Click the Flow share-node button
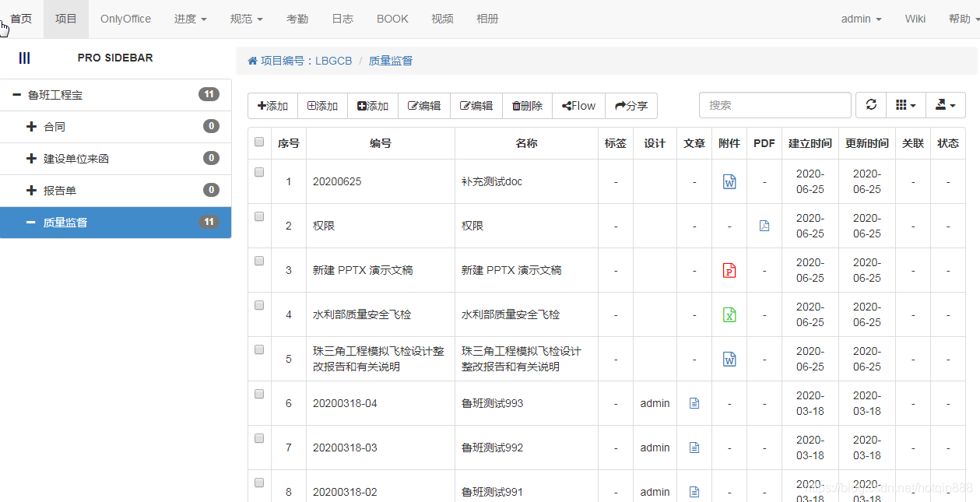This screenshot has height=502, width=980. [578, 106]
